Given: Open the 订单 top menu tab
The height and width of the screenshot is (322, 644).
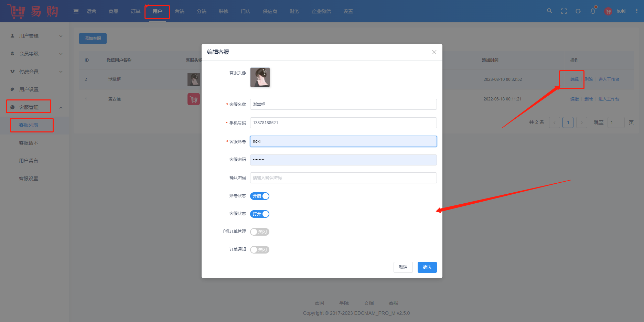Looking at the screenshot, I should click(135, 11).
